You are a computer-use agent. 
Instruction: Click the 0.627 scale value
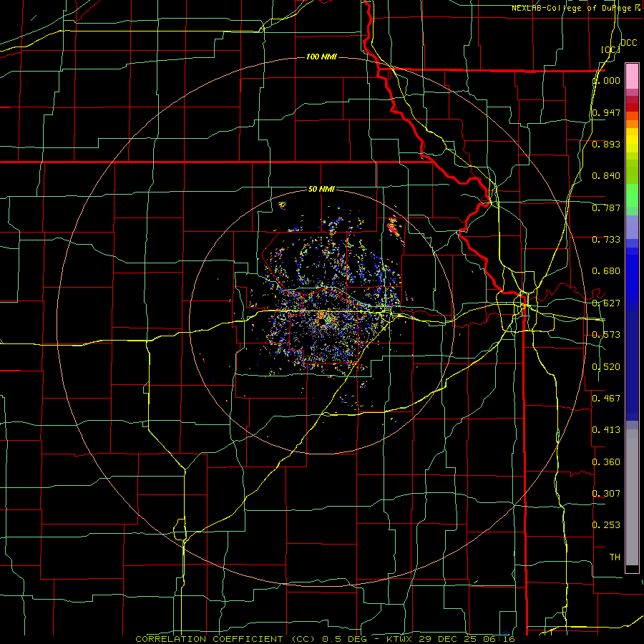click(x=606, y=303)
